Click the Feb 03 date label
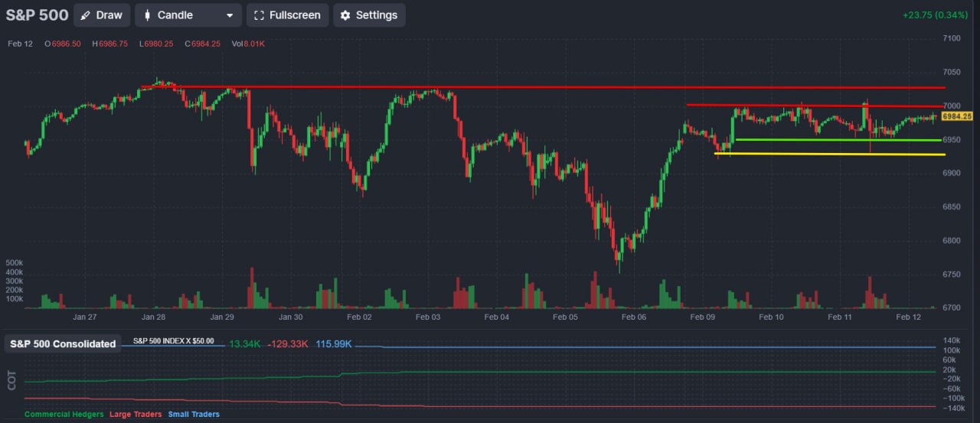This screenshot has width=980, height=423. coord(428,317)
